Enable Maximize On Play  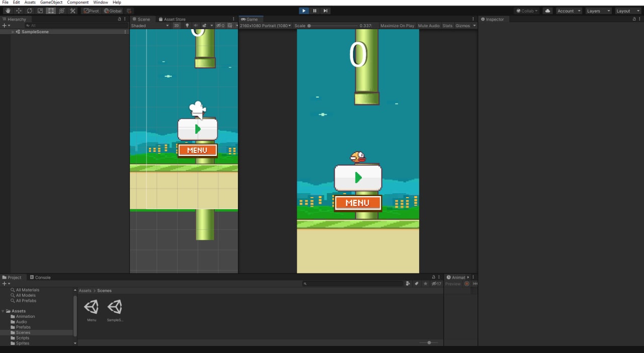pyautogui.click(x=397, y=26)
